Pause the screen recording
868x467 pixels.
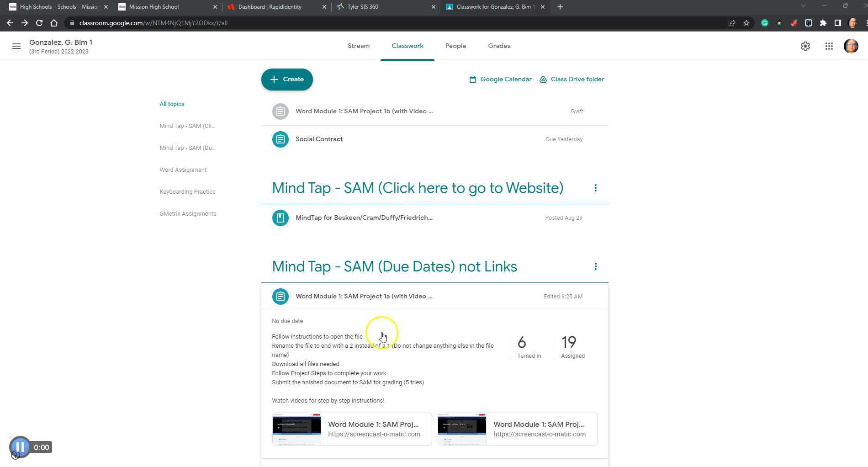20,447
